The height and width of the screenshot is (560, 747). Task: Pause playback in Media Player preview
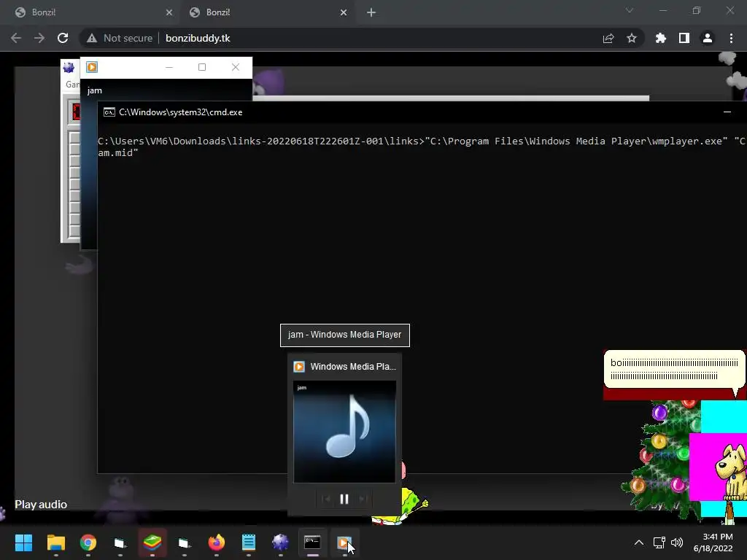tap(344, 499)
